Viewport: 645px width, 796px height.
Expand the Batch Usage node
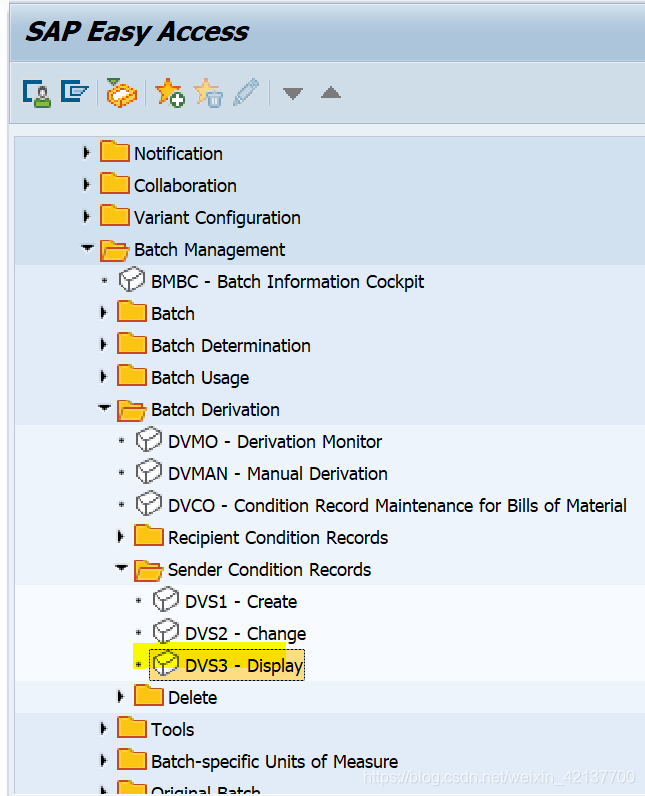[x=103, y=376]
